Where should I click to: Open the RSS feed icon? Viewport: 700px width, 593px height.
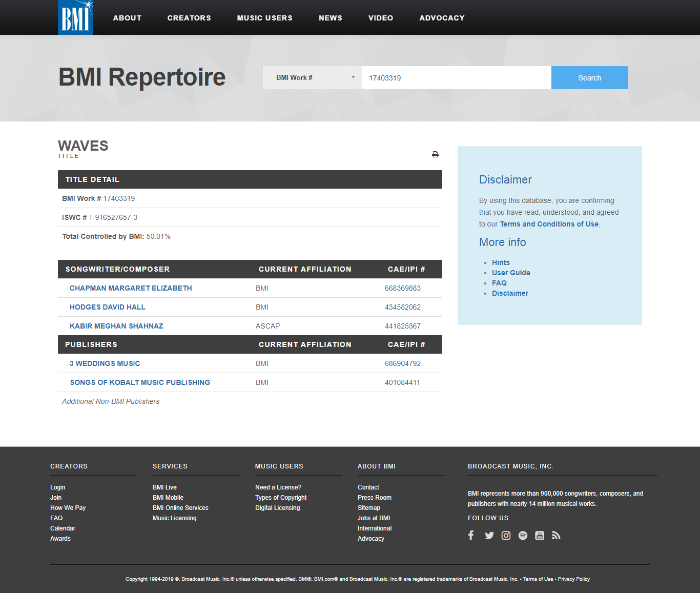[x=556, y=536]
